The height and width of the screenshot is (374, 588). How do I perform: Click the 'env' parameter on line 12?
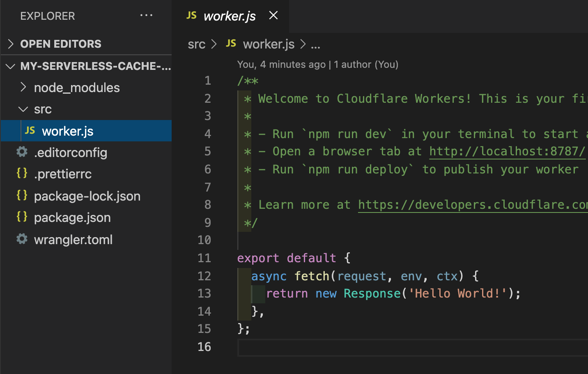(x=411, y=276)
